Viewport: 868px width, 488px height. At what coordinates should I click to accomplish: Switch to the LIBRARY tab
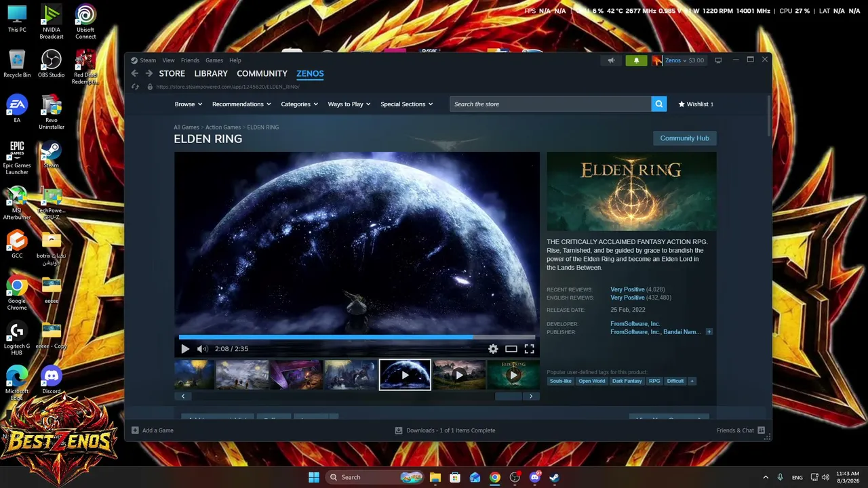tap(211, 74)
